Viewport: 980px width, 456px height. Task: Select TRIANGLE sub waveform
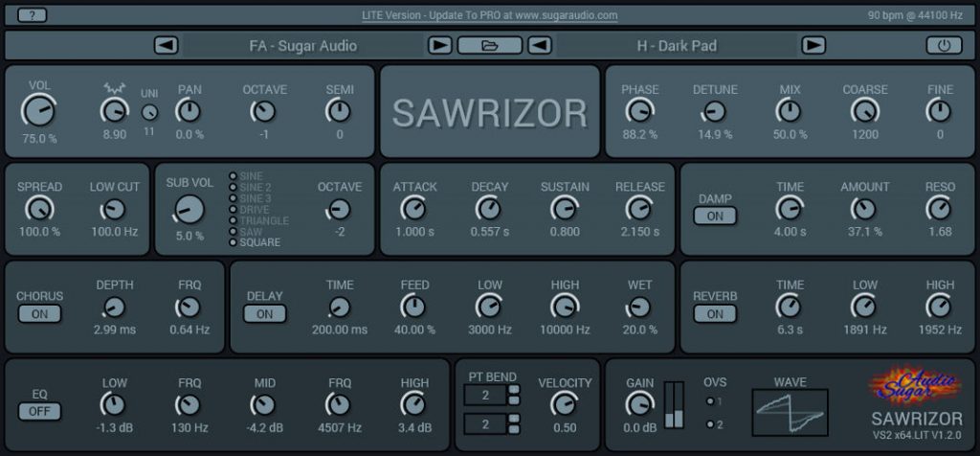coord(234,220)
